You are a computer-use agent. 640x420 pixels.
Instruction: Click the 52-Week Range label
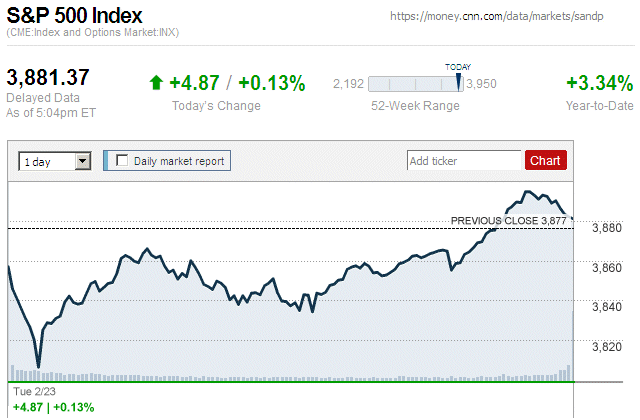click(x=415, y=106)
